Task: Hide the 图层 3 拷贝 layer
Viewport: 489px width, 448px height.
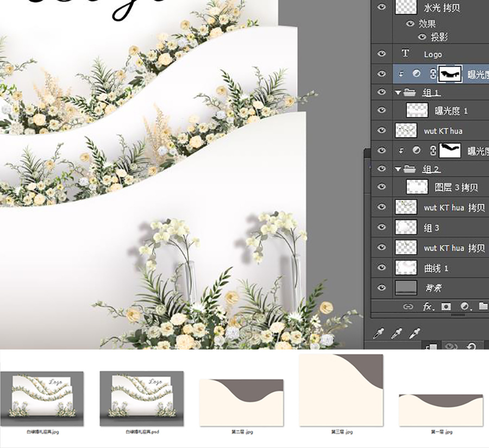Action: pyautogui.click(x=381, y=186)
